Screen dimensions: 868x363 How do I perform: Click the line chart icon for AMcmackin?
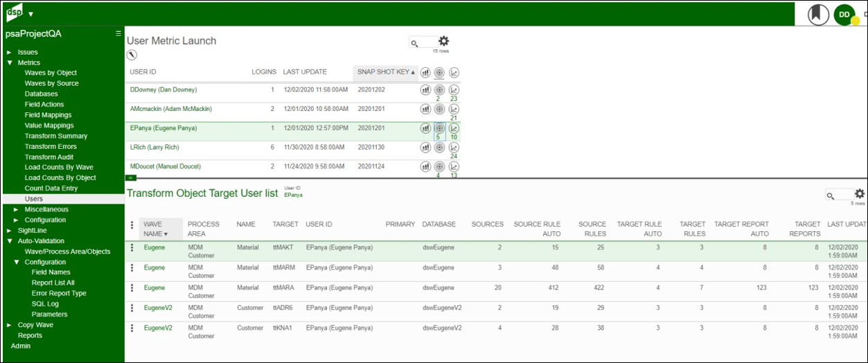click(x=454, y=109)
